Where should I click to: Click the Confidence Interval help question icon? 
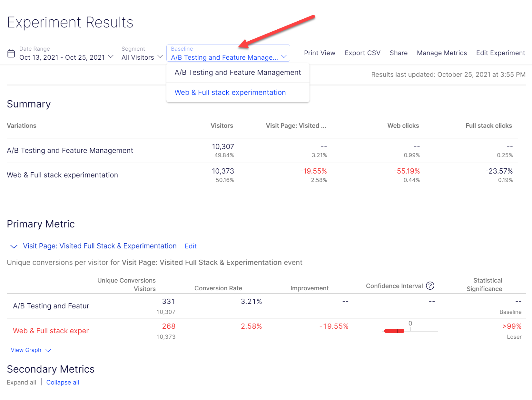tap(430, 286)
